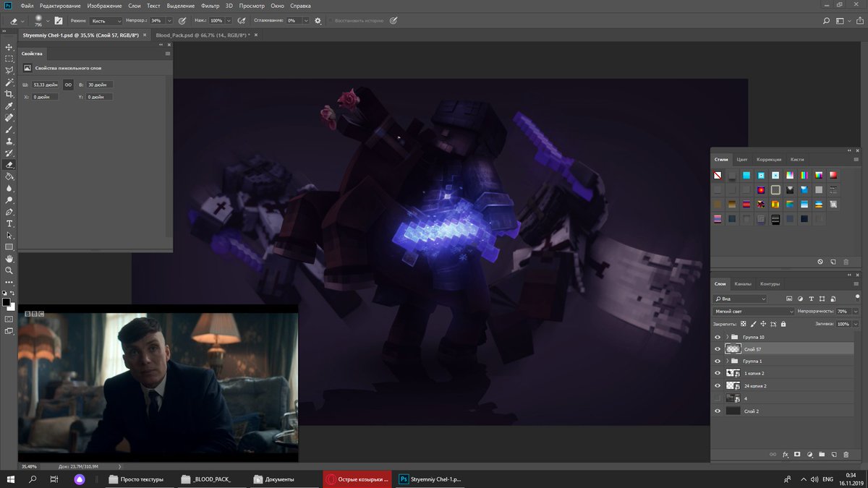Open Windows Start menu
Viewport: 868px width, 488px height.
click(x=12, y=479)
